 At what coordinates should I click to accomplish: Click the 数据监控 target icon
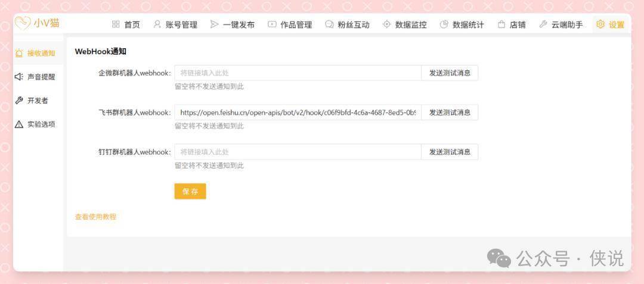pyautogui.click(x=386, y=24)
